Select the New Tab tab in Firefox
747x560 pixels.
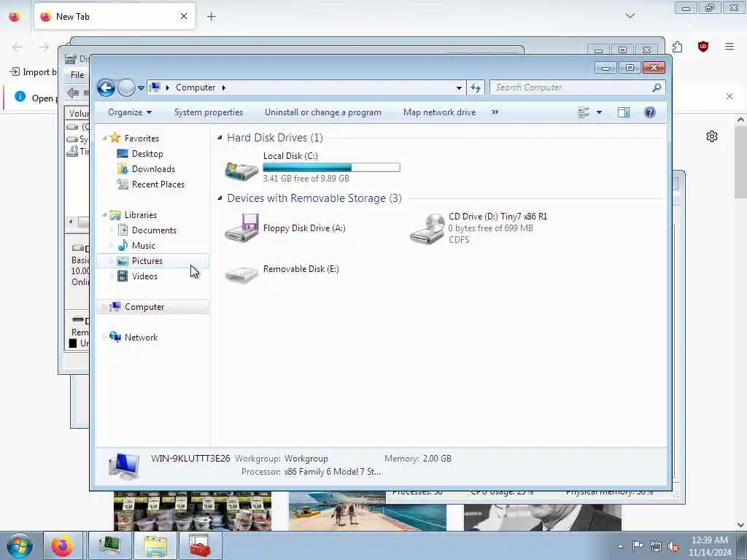click(x=115, y=17)
